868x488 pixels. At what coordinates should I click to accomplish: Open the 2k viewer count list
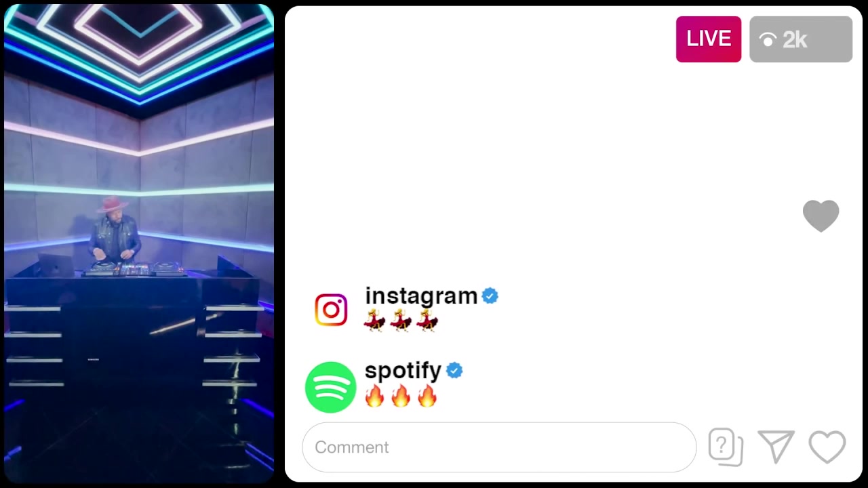click(x=801, y=39)
